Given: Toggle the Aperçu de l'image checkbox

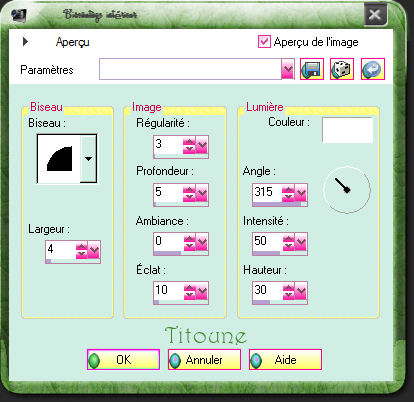Looking at the screenshot, I should click(264, 42).
